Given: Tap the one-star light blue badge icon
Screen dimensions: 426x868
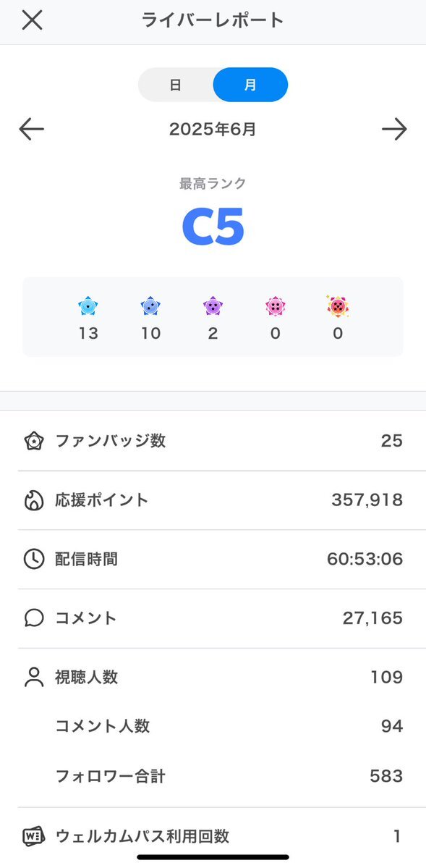Looking at the screenshot, I should click(88, 306).
